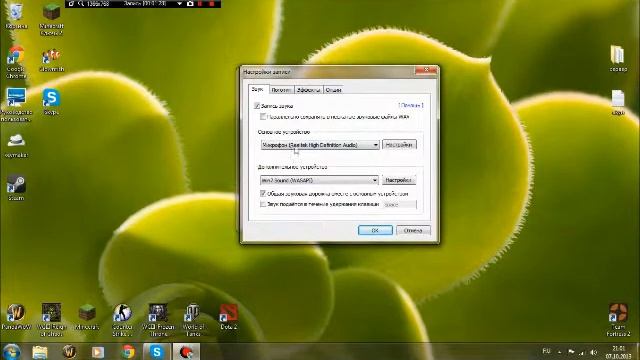
Task: Open the recorder bar dropdown triangle
Action: pyautogui.click(x=179, y=4)
